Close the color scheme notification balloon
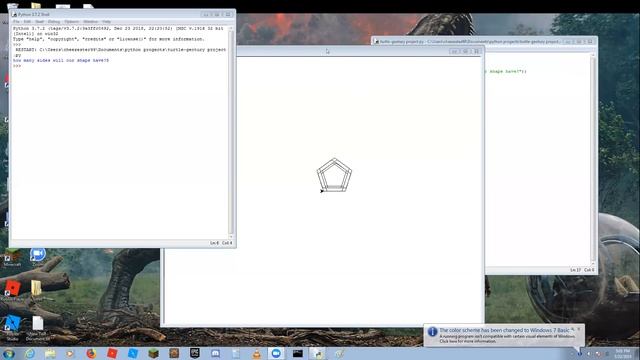The height and width of the screenshot is (360, 640). [579, 329]
